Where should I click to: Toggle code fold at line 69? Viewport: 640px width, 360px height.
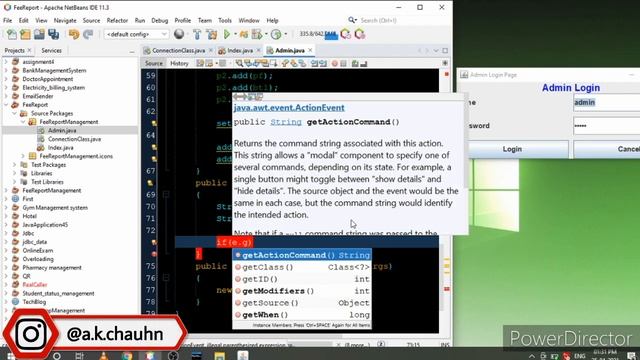166,195
